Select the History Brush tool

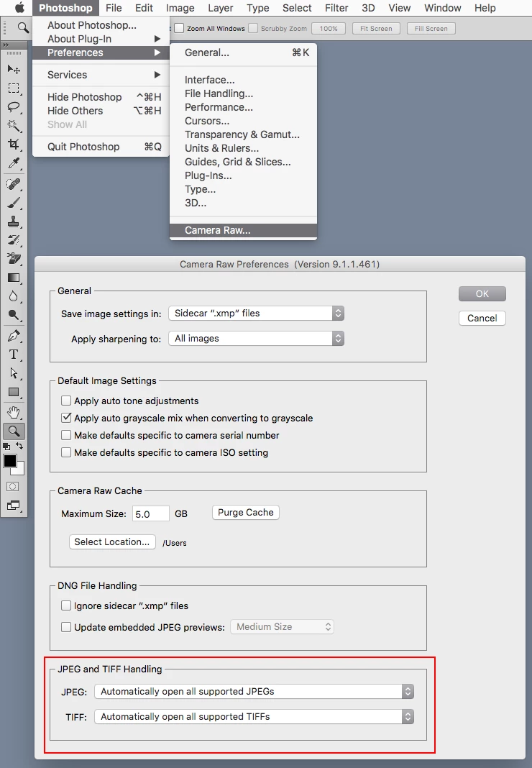(14, 240)
